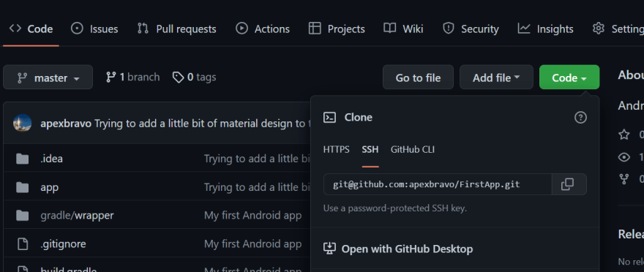Open the latest commit message link
This screenshot has width=644, height=272.
(202, 124)
